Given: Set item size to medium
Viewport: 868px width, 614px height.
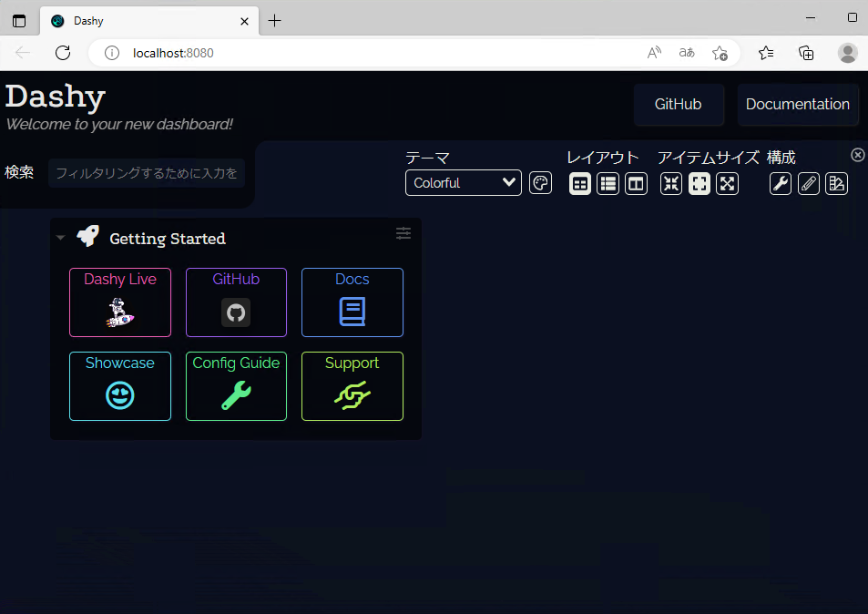Looking at the screenshot, I should click(x=700, y=184).
